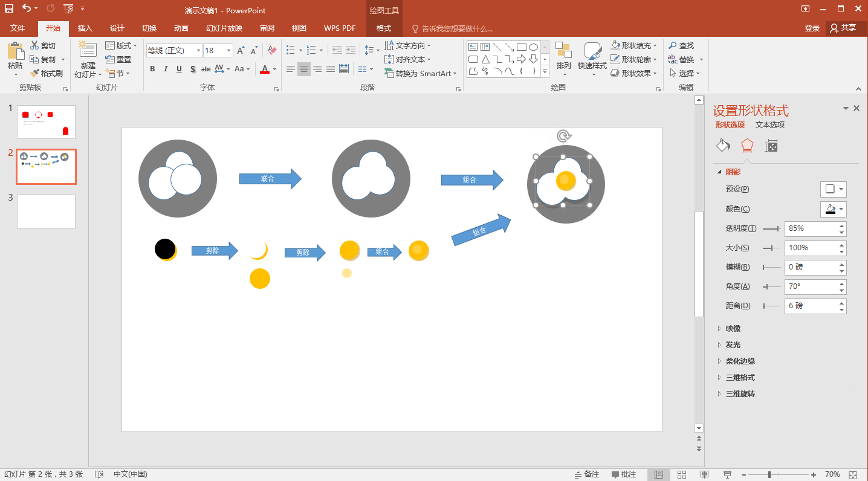Select the oval shape in the shapes gallery
Image resolution: width=868 pixels, height=481 pixels.
[x=533, y=47]
